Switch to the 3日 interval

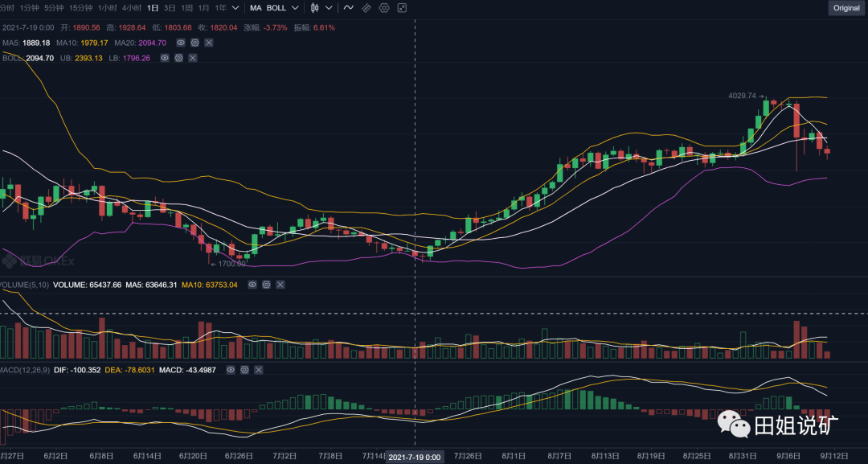pos(170,8)
